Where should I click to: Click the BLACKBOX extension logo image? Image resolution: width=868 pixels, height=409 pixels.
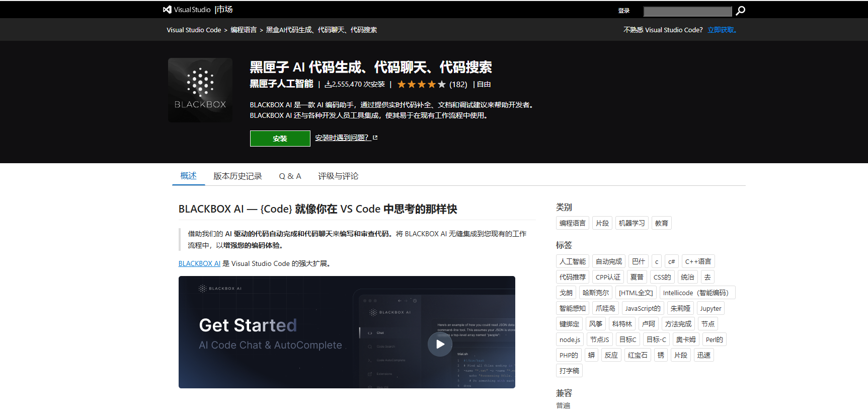(200, 90)
